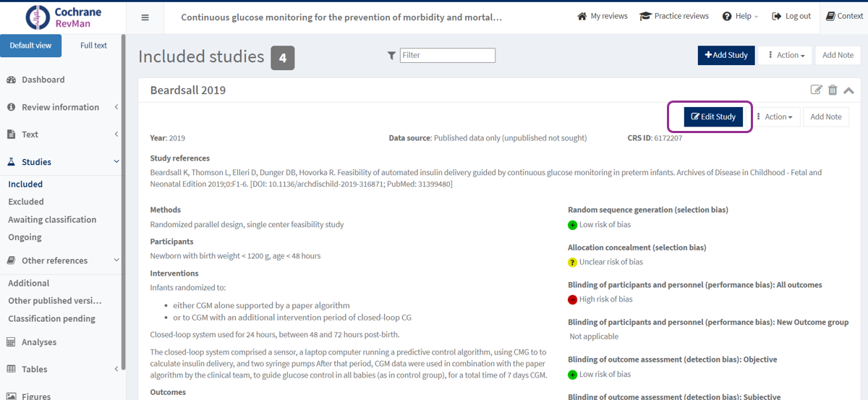868x400 pixels.
Task: Collapse the Beardsall 2019 study panel
Action: [x=848, y=90]
